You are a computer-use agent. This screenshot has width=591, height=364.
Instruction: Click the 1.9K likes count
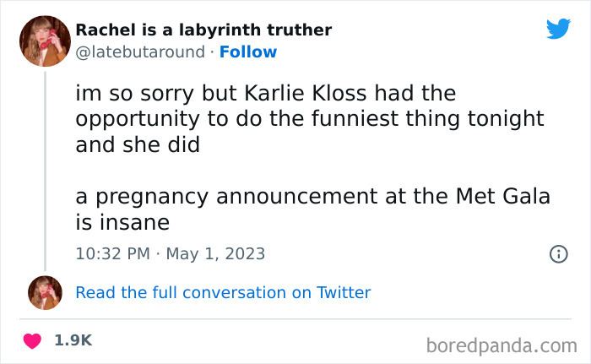point(73,341)
